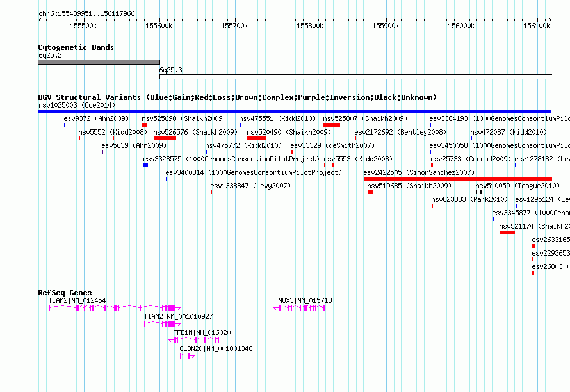The image size is (570, 392).
Task: Click the blue box under esv3328575
Action: (146, 165)
